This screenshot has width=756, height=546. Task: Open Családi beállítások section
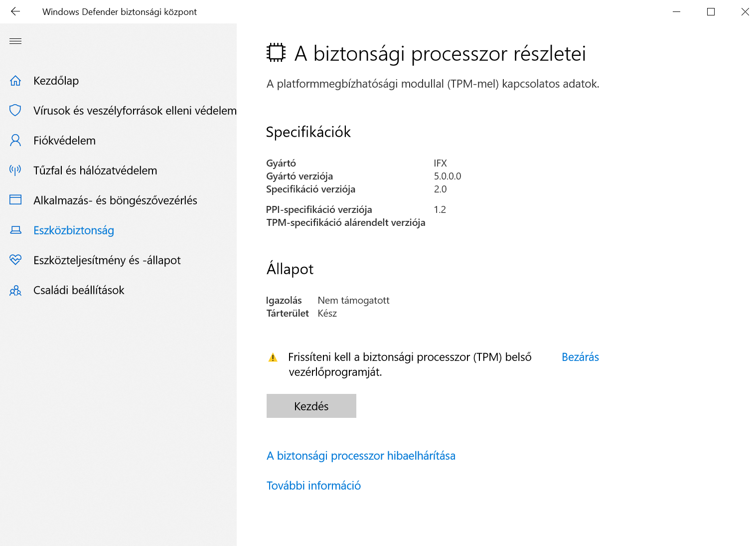coord(79,290)
